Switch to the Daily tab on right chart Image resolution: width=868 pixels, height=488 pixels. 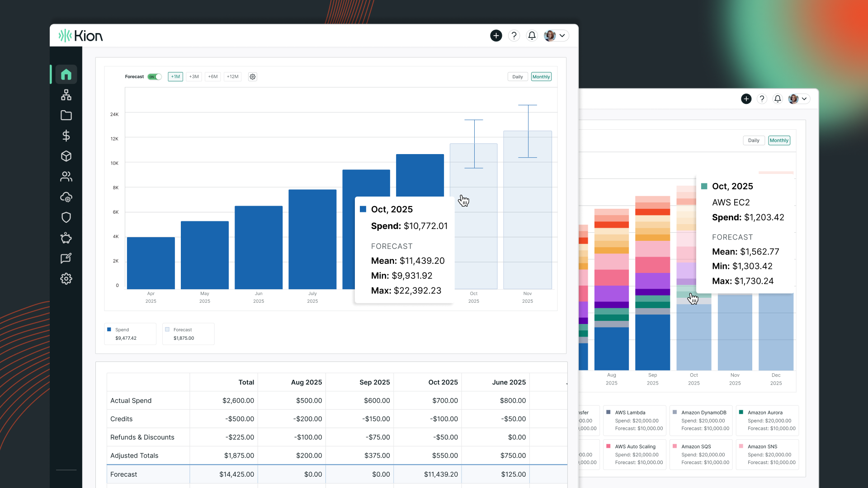point(753,140)
